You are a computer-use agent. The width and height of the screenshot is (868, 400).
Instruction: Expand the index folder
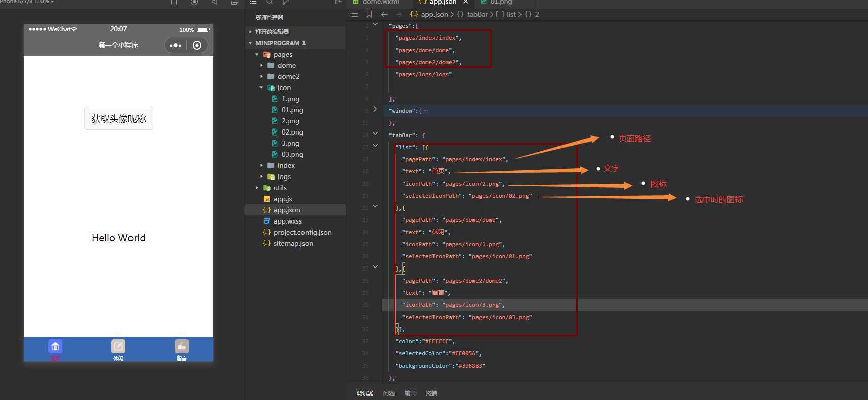tap(295, 165)
